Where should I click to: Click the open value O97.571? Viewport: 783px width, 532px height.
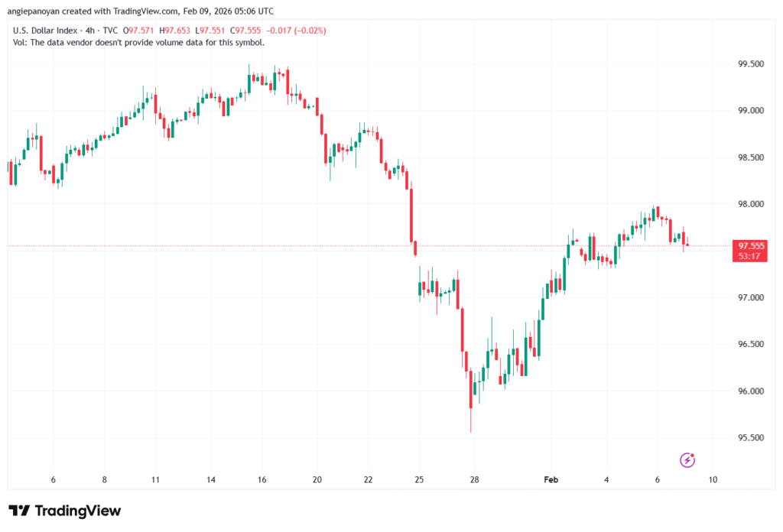pos(142,31)
